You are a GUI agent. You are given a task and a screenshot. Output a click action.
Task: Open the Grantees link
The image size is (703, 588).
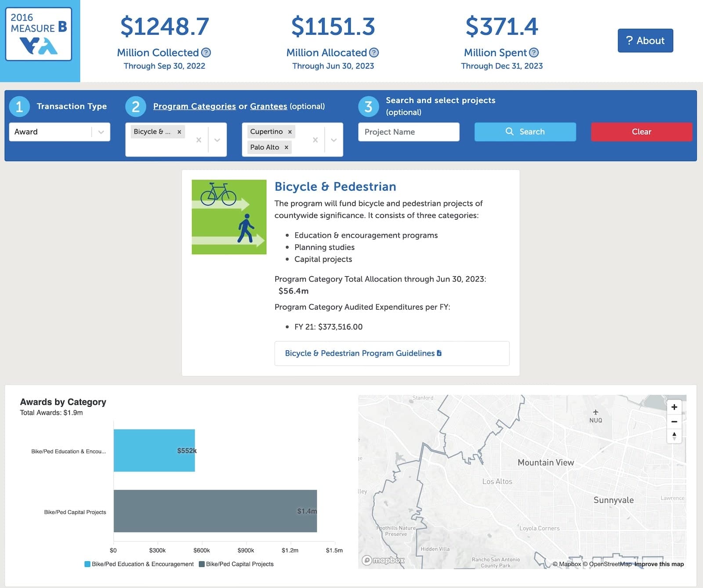(268, 106)
